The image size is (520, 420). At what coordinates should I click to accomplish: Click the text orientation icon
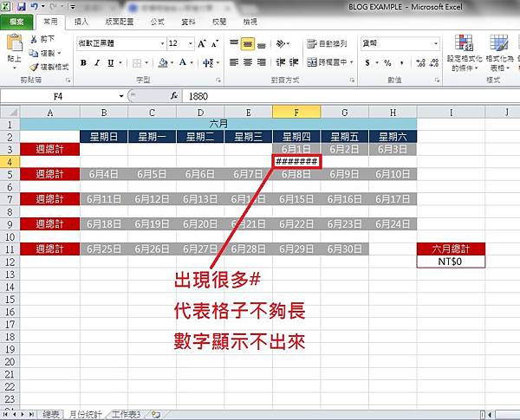pyautogui.click(x=281, y=43)
